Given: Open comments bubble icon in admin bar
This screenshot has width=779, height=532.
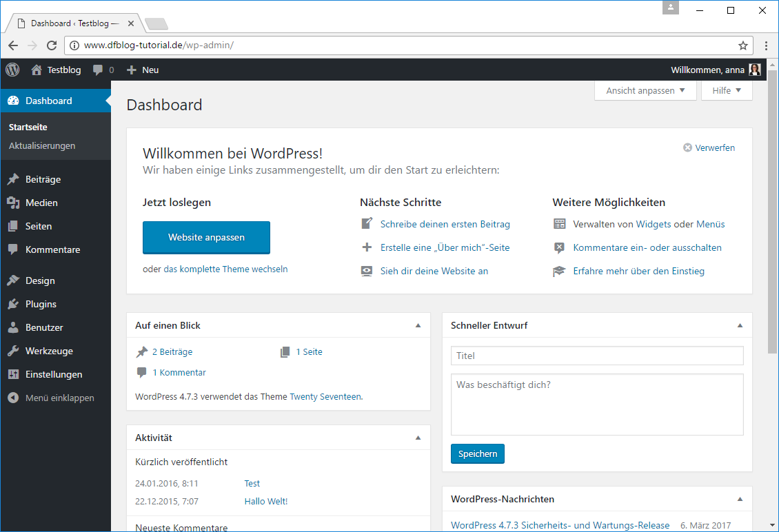Looking at the screenshot, I should point(99,70).
